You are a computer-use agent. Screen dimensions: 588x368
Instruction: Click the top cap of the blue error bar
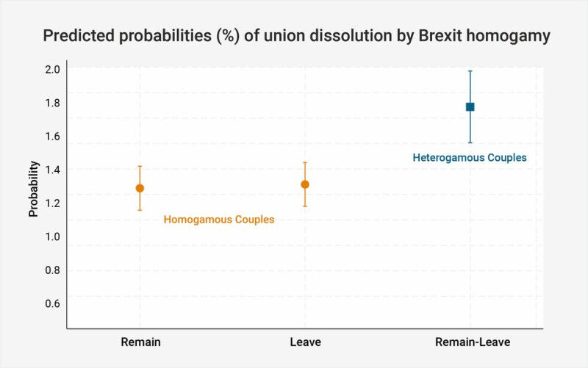(x=470, y=71)
